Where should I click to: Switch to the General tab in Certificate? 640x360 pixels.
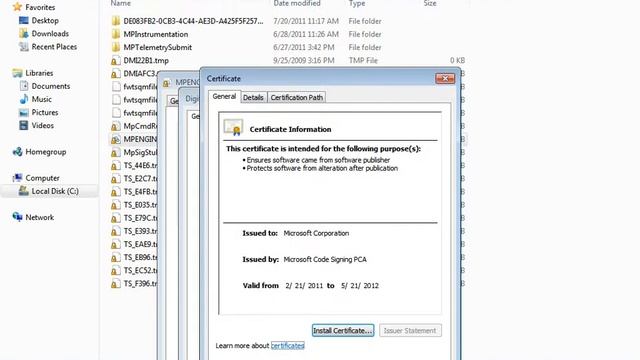224,96
